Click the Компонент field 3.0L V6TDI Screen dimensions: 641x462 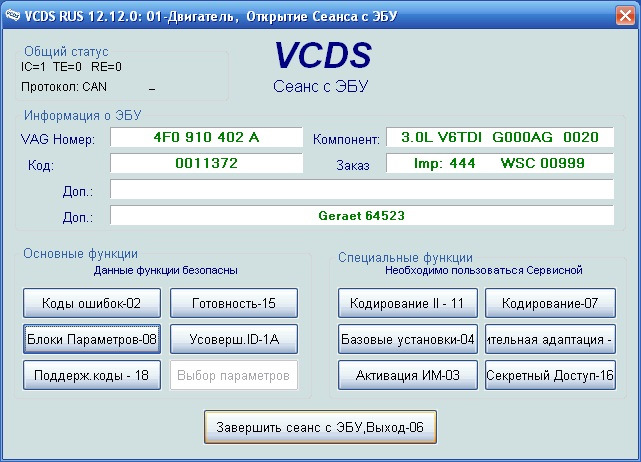pos(500,137)
